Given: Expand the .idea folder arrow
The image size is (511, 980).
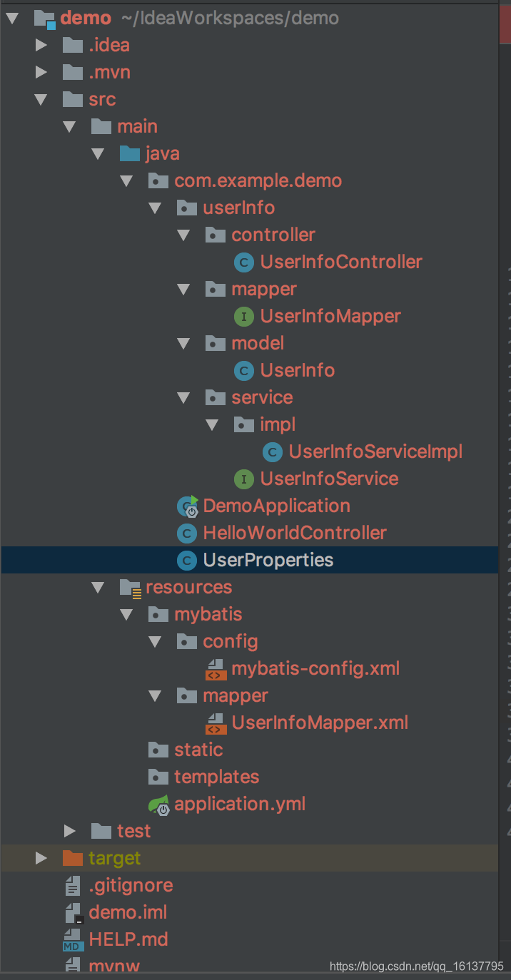Looking at the screenshot, I should tap(41, 45).
